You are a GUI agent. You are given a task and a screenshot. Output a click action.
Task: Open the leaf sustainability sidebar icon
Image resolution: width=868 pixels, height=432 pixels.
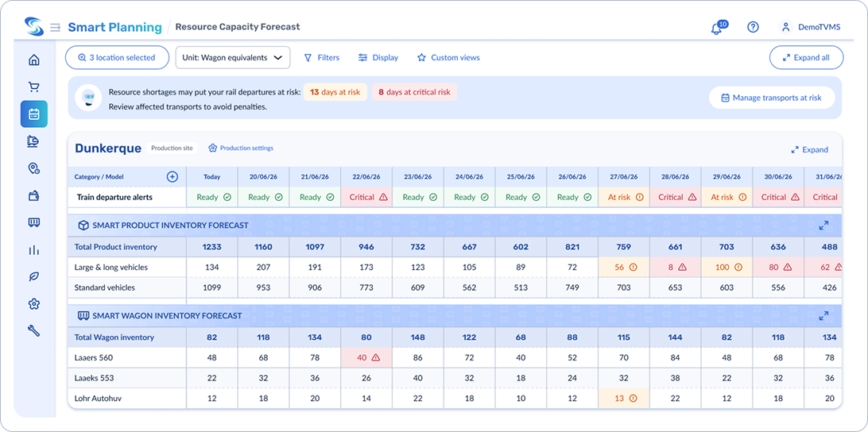pyautogui.click(x=33, y=276)
